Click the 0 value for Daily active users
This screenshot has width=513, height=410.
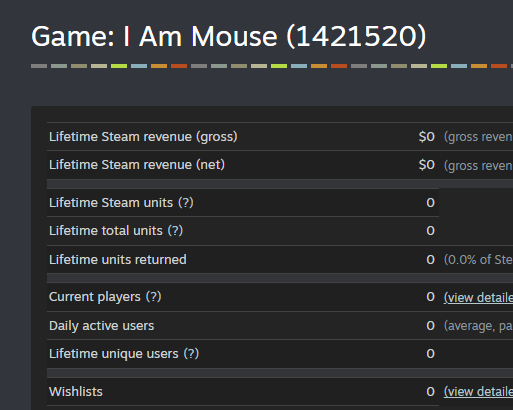(430, 326)
